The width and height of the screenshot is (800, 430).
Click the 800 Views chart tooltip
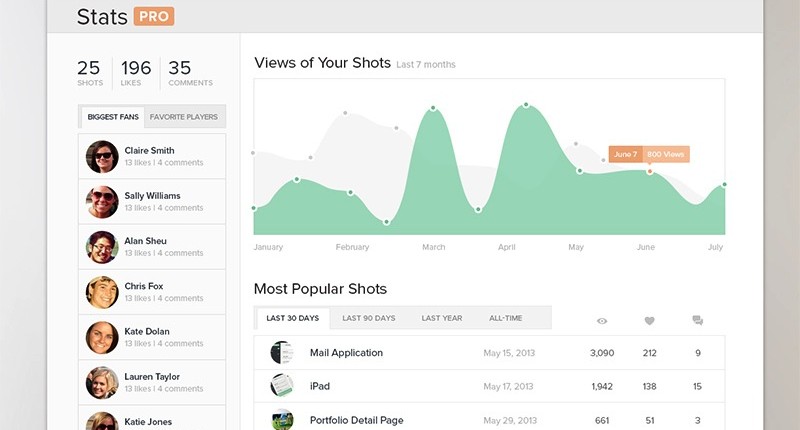click(x=665, y=155)
